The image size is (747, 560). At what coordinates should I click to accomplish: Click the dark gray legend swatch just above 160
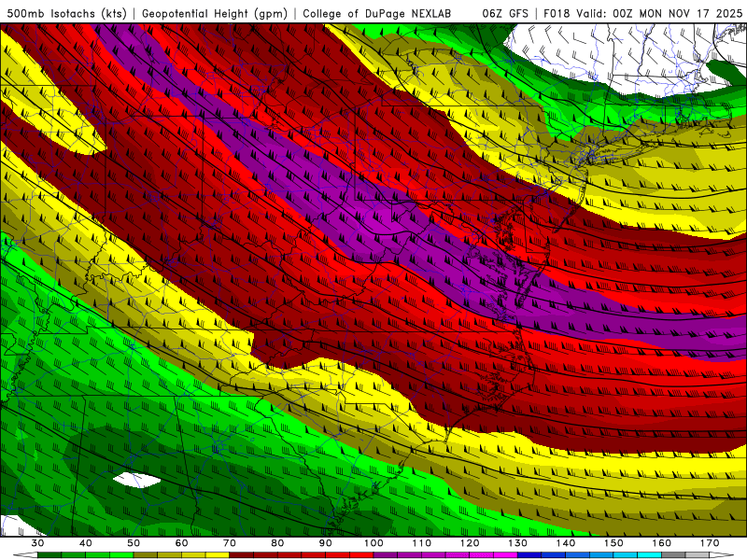click(673, 555)
